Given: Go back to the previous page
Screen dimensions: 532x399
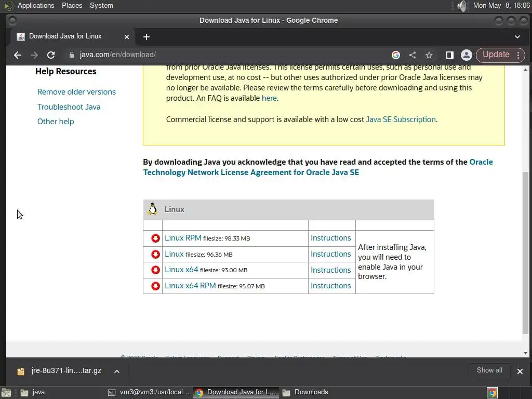Looking at the screenshot, I should (x=18, y=55).
